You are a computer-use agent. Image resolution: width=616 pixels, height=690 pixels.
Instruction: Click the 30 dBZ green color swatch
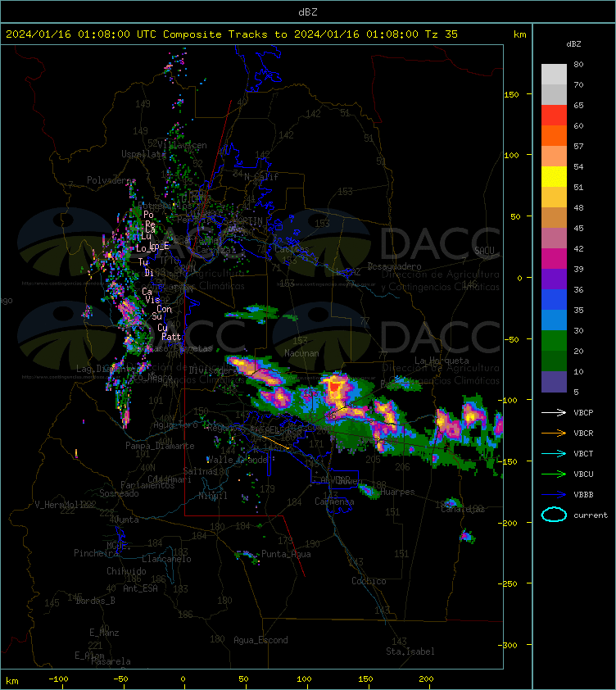[x=554, y=340]
